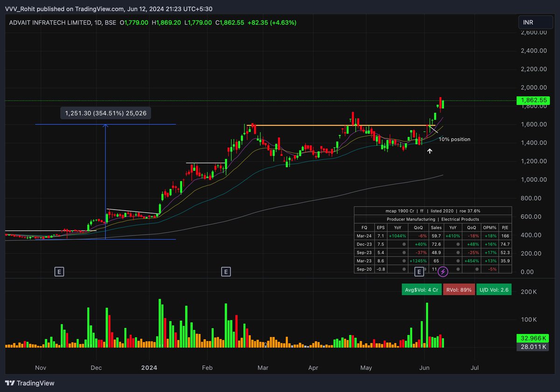
Task: Click the "Producer Manufacturing | Electrical Products" row
Action: point(433,219)
